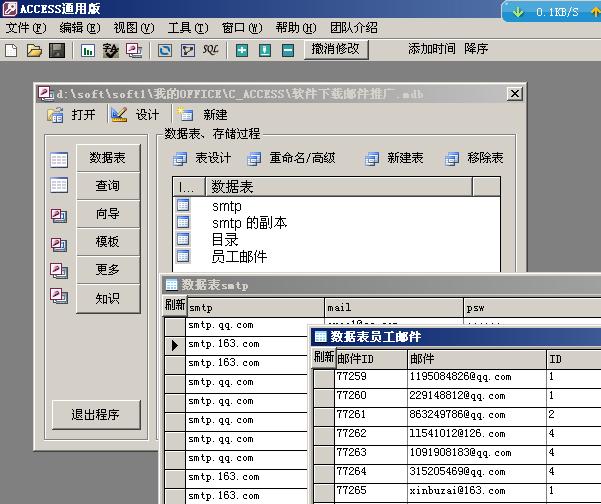Click the 向导 sidebar button
The height and width of the screenshot is (504, 601).
(x=108, y=214)
